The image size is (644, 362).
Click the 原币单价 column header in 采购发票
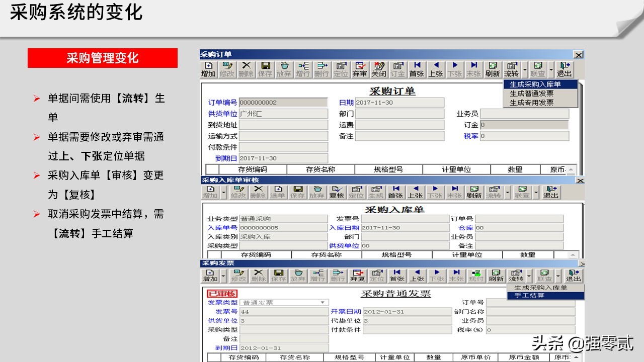476,357
